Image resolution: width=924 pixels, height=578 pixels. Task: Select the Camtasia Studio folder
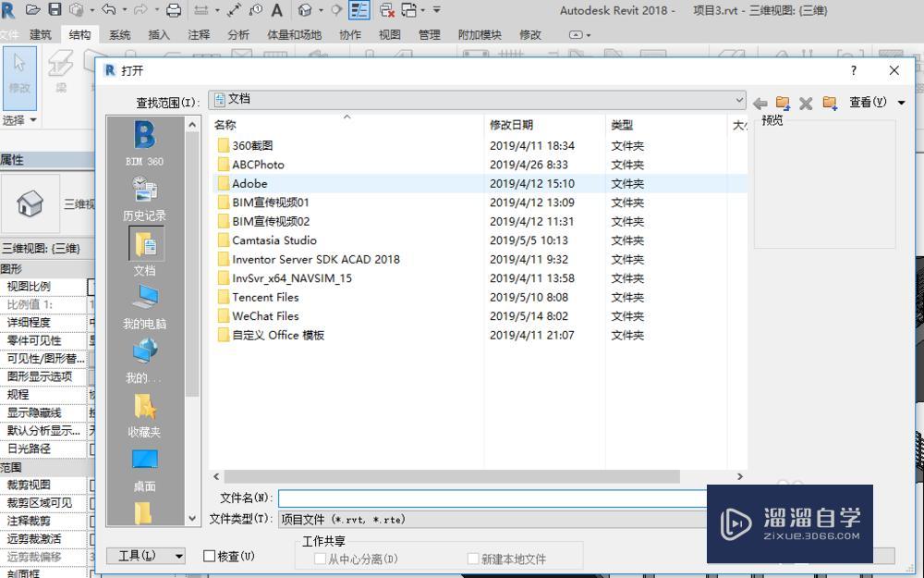click(274, 240)
